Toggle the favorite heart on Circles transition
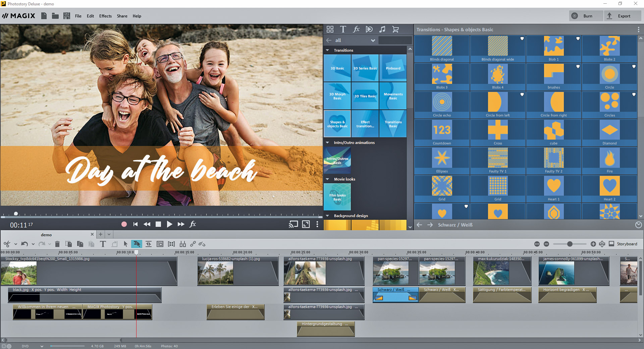 tap(634, 94)
